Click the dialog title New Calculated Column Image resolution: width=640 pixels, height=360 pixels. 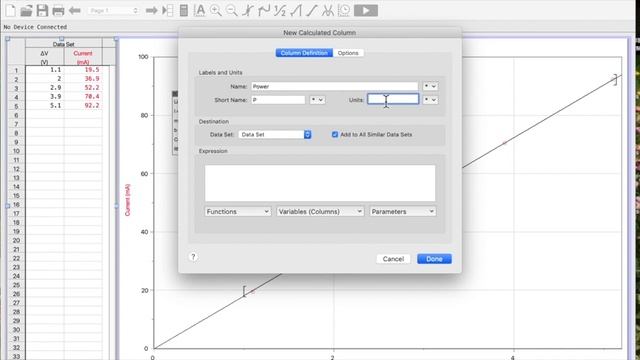320,33
